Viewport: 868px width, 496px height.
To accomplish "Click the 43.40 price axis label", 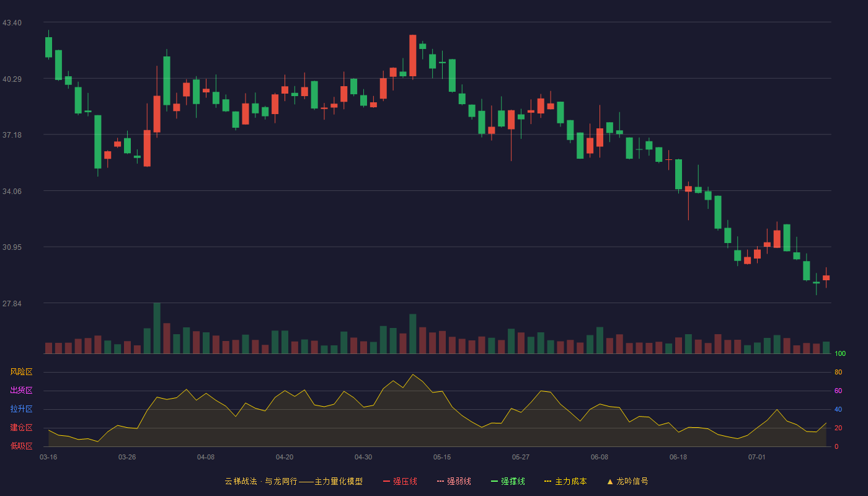I will tap(12, 23).
